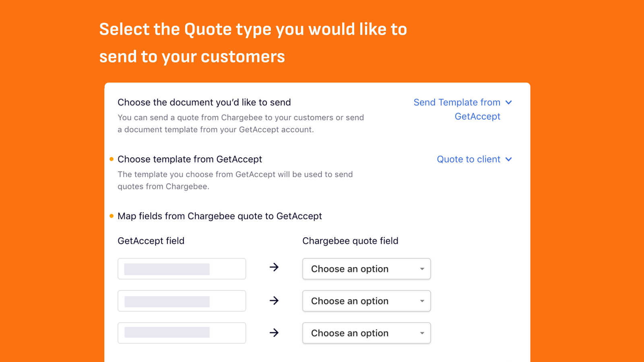This screenshot has height=362, width=644.
Task: Click the third mapping row arrow icon
Action: 274,333
